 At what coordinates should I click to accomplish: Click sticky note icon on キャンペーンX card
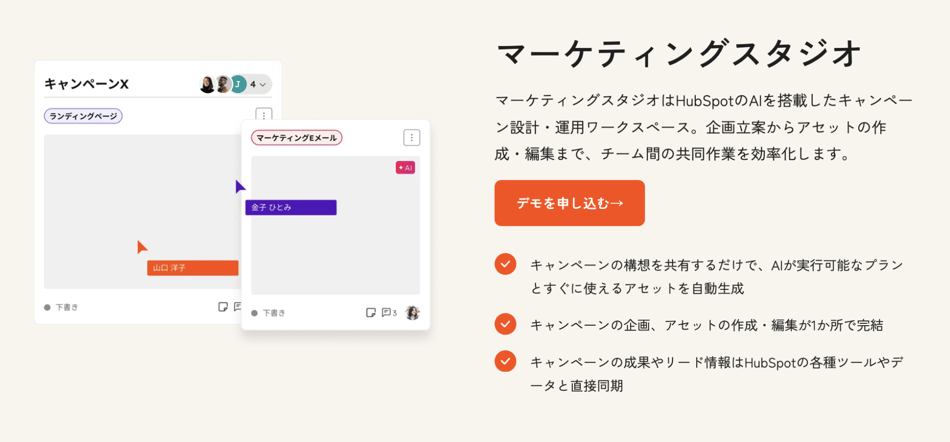coord(223,307)
